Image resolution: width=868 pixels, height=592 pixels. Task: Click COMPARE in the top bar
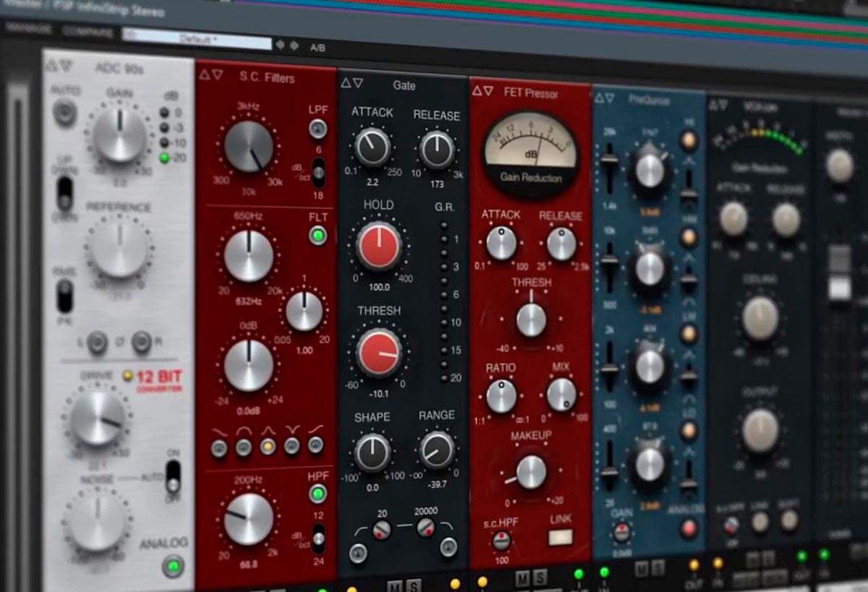[x=87, y=32]
